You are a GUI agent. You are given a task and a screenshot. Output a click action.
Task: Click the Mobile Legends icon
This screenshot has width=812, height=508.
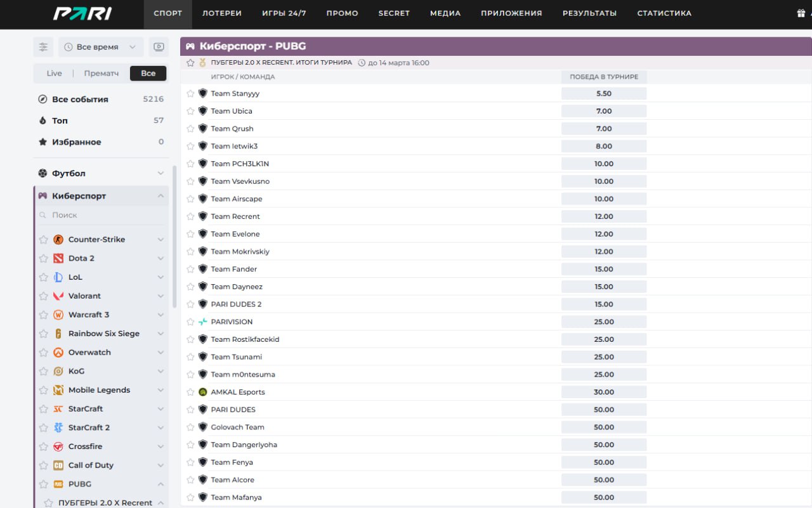pyautogui.click(x=58, y=390)
